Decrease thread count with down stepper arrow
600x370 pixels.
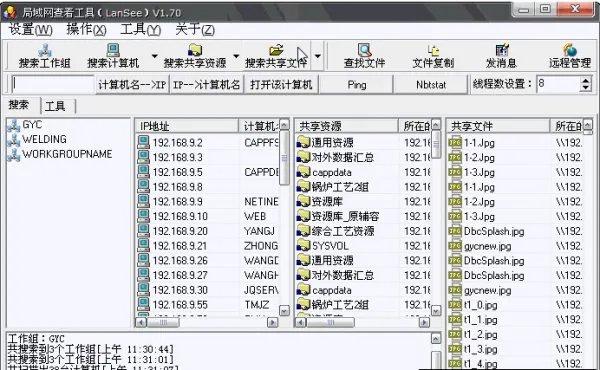tap(585, 88)
